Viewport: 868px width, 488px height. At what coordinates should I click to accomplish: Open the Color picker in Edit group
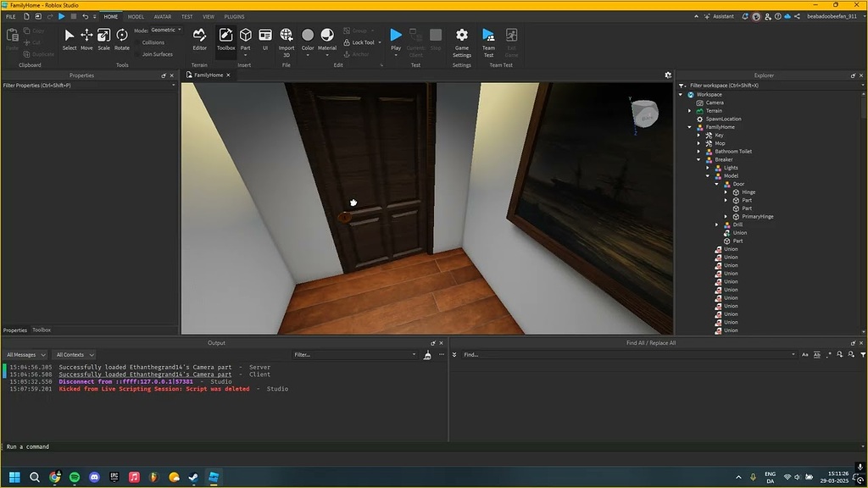coord(307,39)
